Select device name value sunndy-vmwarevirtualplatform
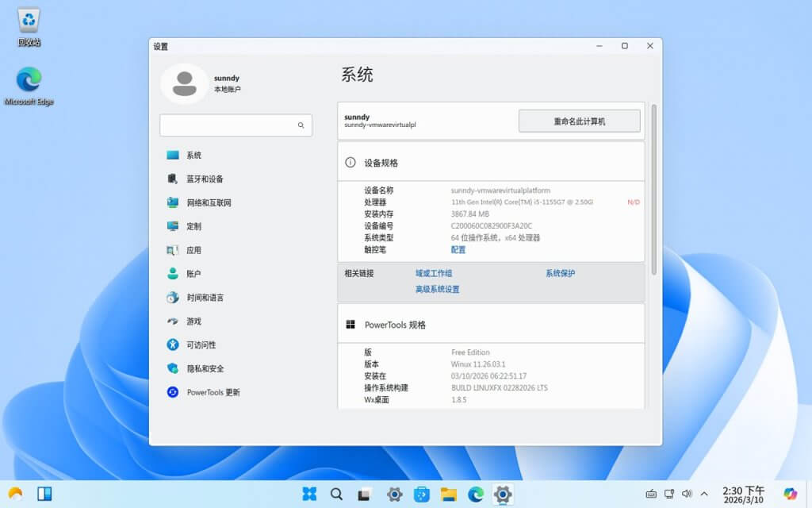 (x=500, y=190)
